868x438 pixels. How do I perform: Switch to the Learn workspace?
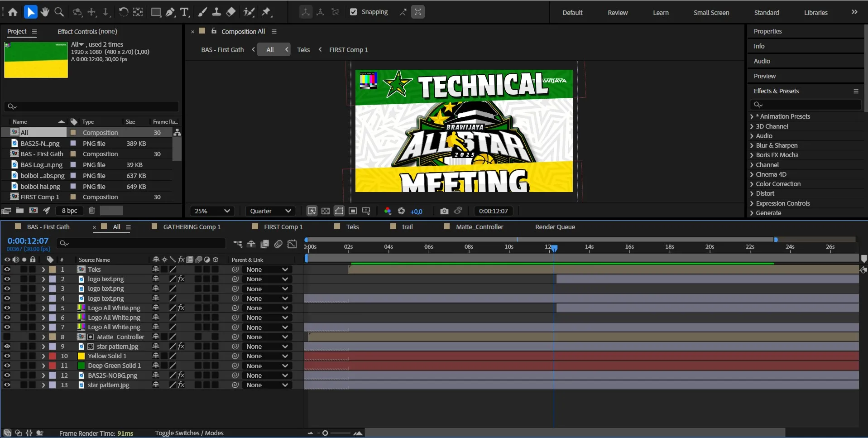(x=661, y=13)
